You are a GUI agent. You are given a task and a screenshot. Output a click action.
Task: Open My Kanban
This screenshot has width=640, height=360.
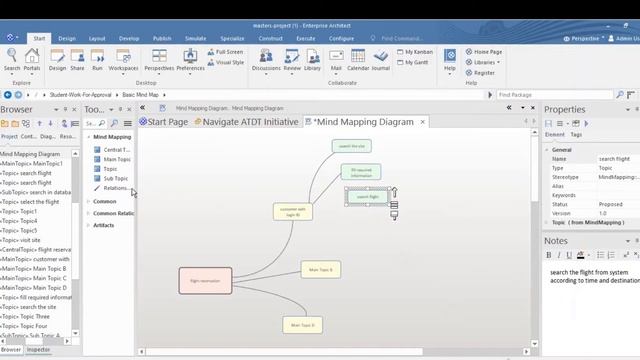click(415, 52)
